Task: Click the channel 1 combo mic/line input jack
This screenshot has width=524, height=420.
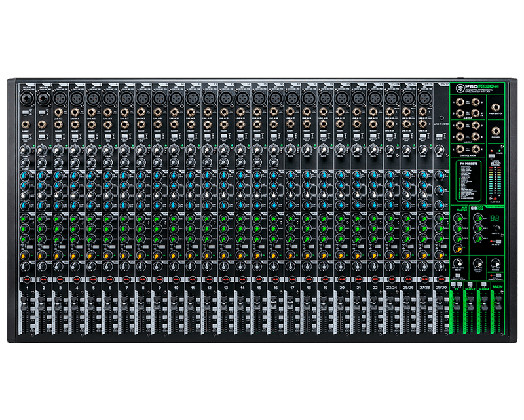Action: [26, 98]
